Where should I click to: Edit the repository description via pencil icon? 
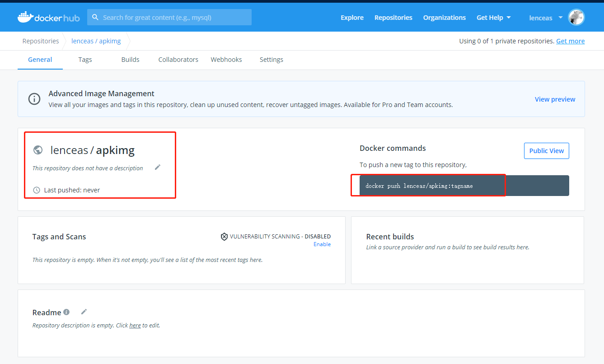click(158, 167)
